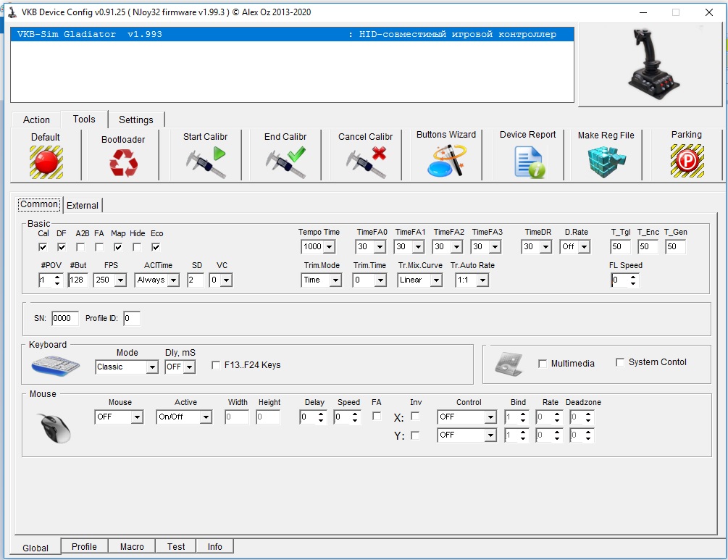728x560 pixels.
Task: Click the Make Reg File cube icon
Action: [606, 162]
